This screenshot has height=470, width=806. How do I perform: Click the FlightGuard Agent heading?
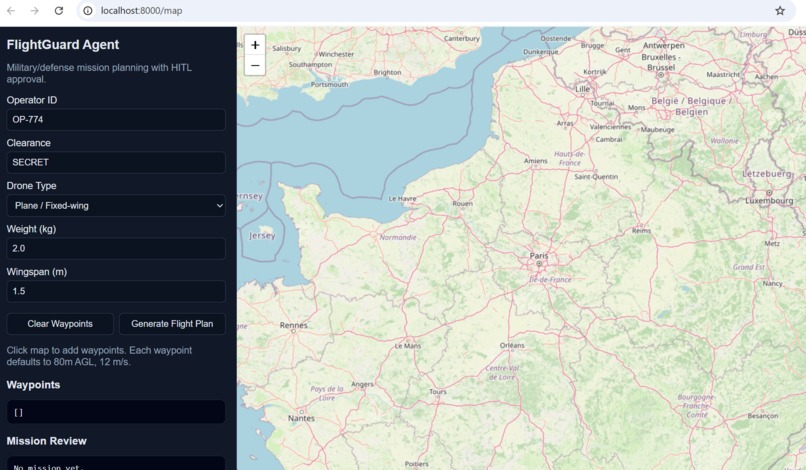click(63, 45)
